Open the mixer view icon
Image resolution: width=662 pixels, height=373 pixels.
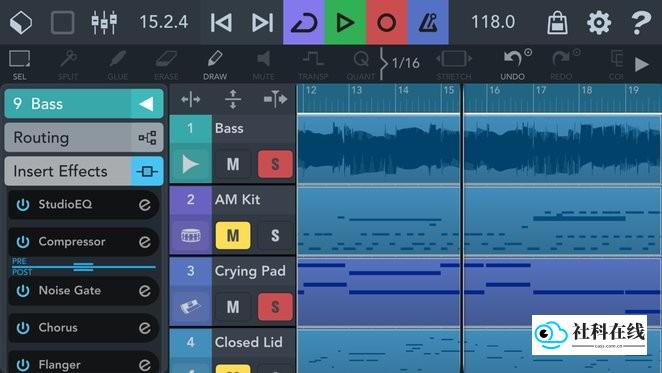point(104,22)
